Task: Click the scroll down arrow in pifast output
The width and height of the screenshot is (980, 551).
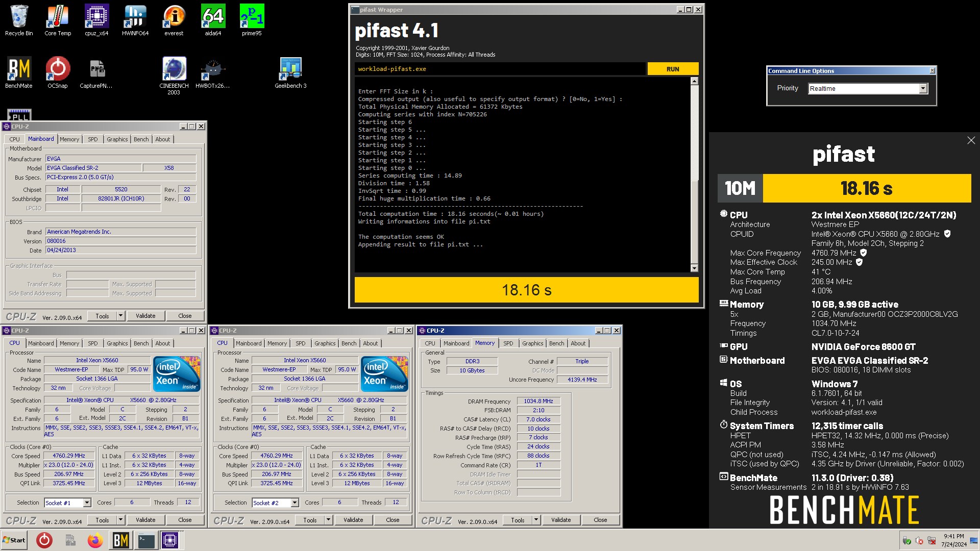Action: [694, 268]
